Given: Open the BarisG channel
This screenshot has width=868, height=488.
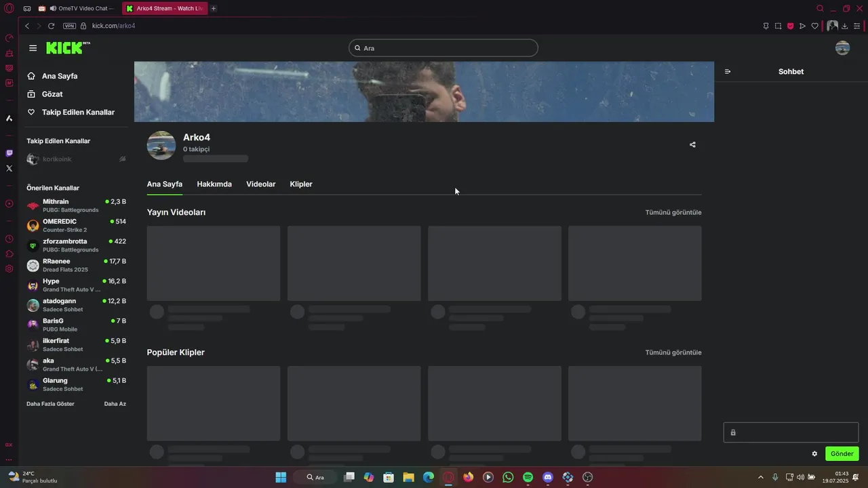Looking at the screenshot, I should (x=76, y=325).
